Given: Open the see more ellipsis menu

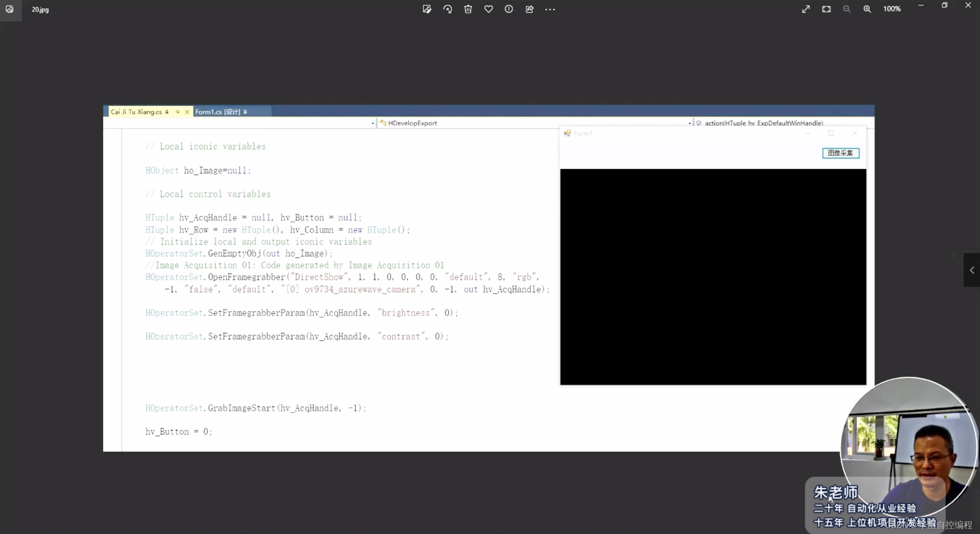Looking at the screenshot, I should coord(550,9).
